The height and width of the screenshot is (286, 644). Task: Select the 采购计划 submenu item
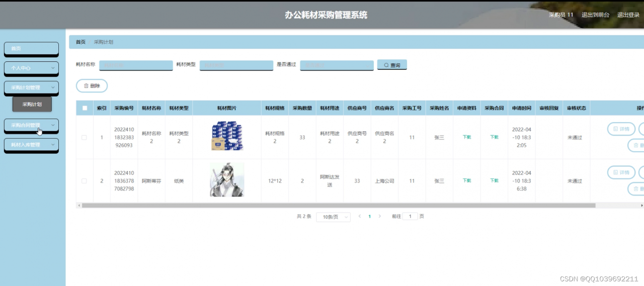point(32,105)
